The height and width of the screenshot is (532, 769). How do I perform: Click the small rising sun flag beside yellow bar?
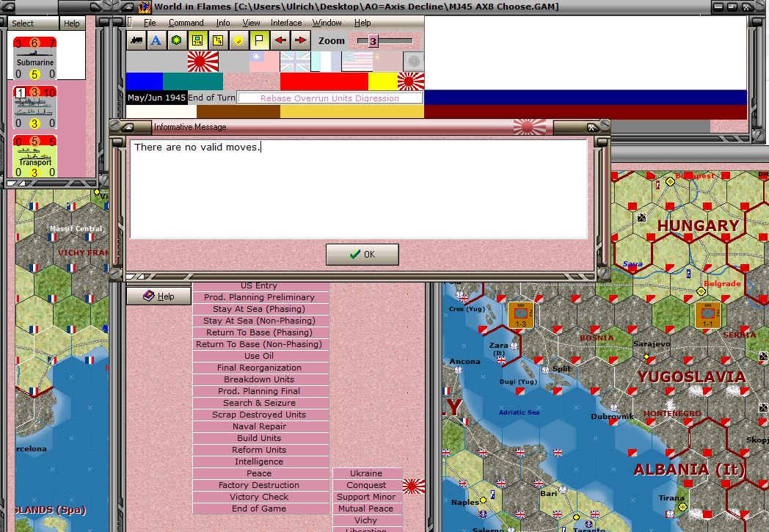(410, 81)
